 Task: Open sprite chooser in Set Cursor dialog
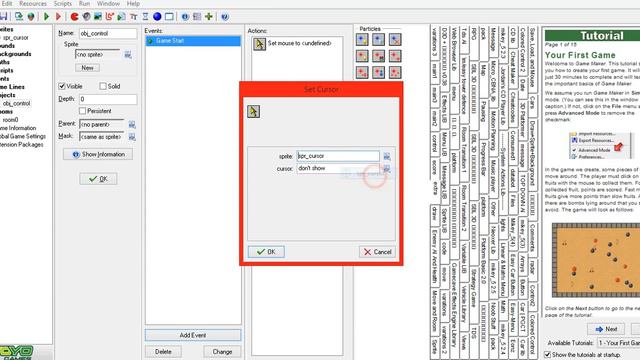click(x=387, y=156)
